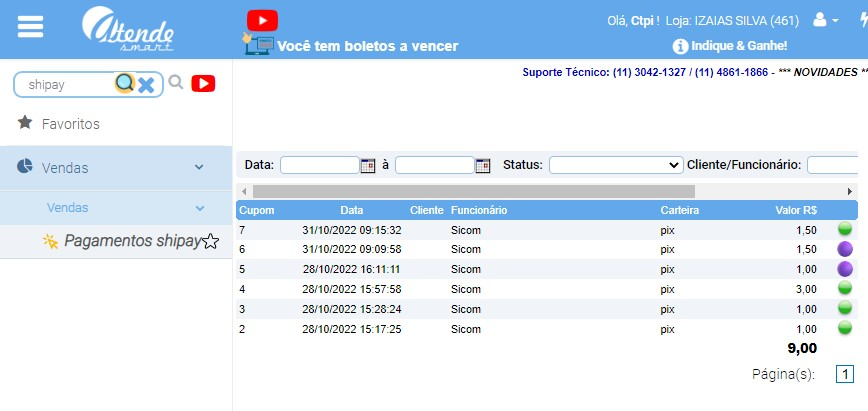Open the start date calendar picker

(x=367, y=165)
